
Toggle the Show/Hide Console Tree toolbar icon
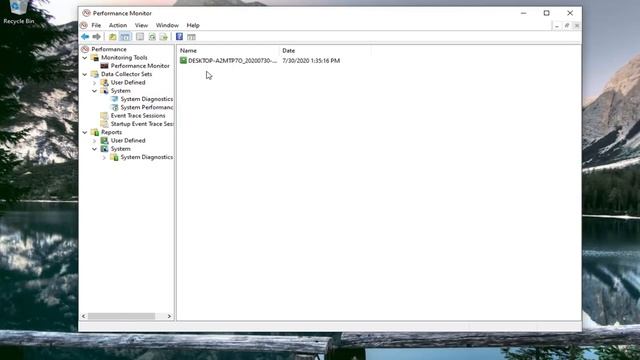pyautogui.click(x=125, y=37)
